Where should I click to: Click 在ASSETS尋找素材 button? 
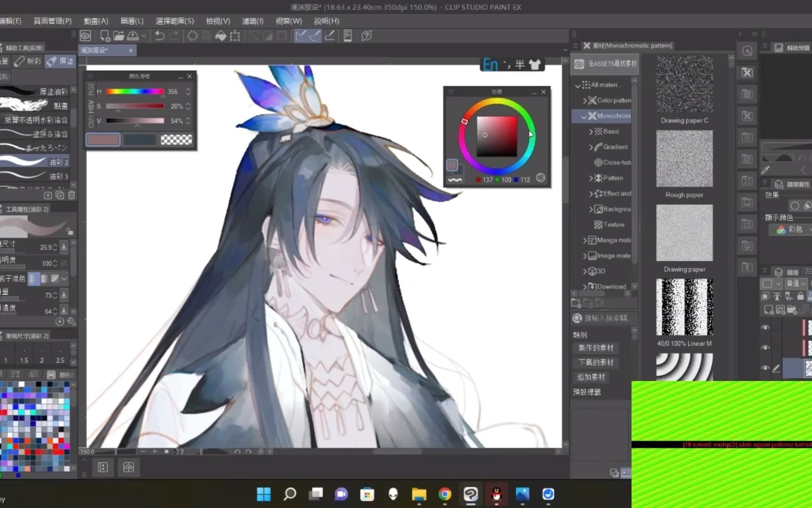pyautogui.click(x=605, y=64)
